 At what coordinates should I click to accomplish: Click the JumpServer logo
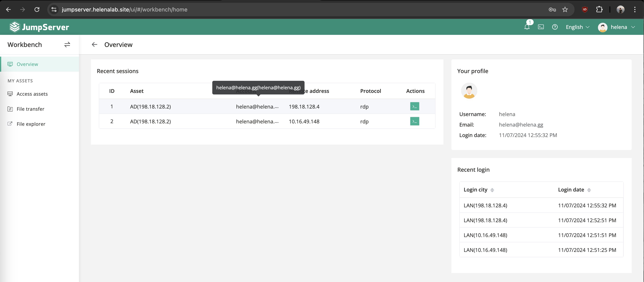tap(39, 27)
